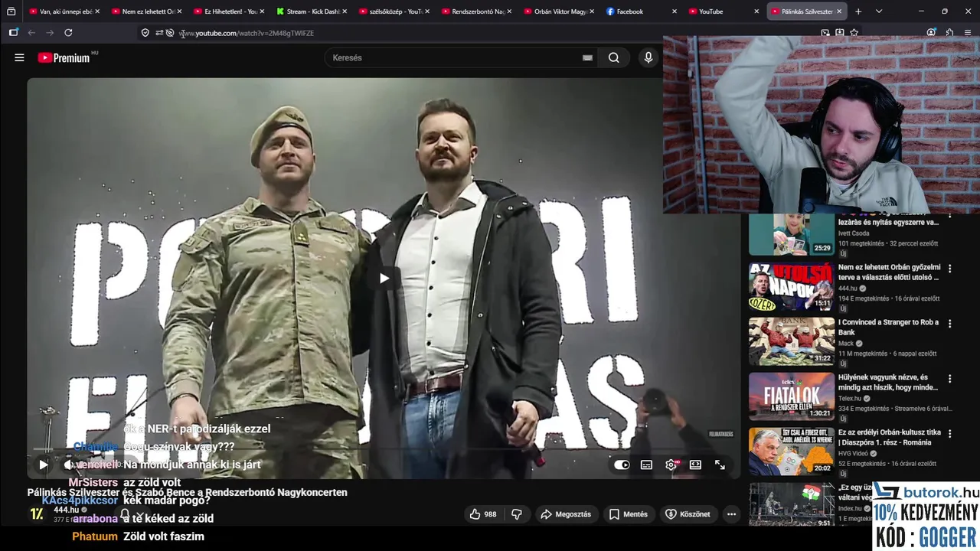
Task: Switch to the Orbán Viktor Magy tab
Action: coord(558,11)
